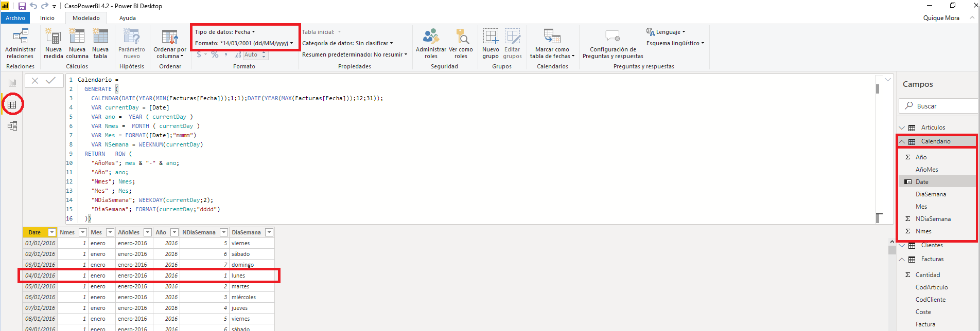Open Marcar como tabla de fechas
Screen dimensions: 980x331
(552, 44)
